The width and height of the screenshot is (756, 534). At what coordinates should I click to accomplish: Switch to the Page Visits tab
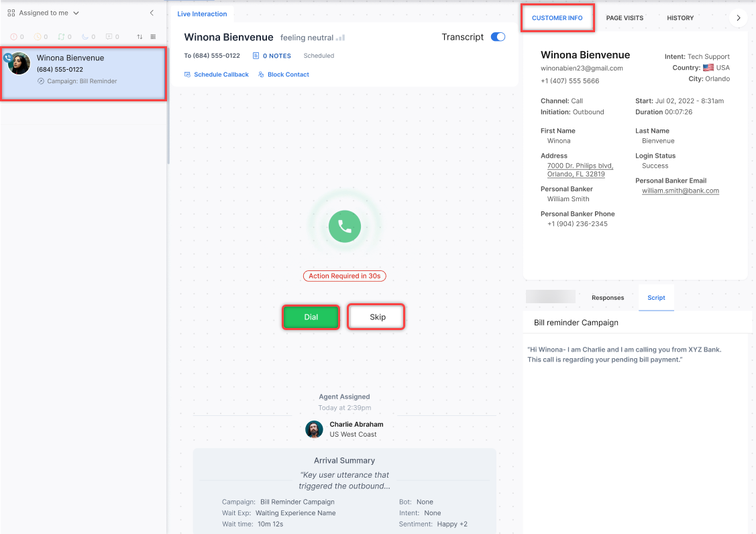click(624, 18)
